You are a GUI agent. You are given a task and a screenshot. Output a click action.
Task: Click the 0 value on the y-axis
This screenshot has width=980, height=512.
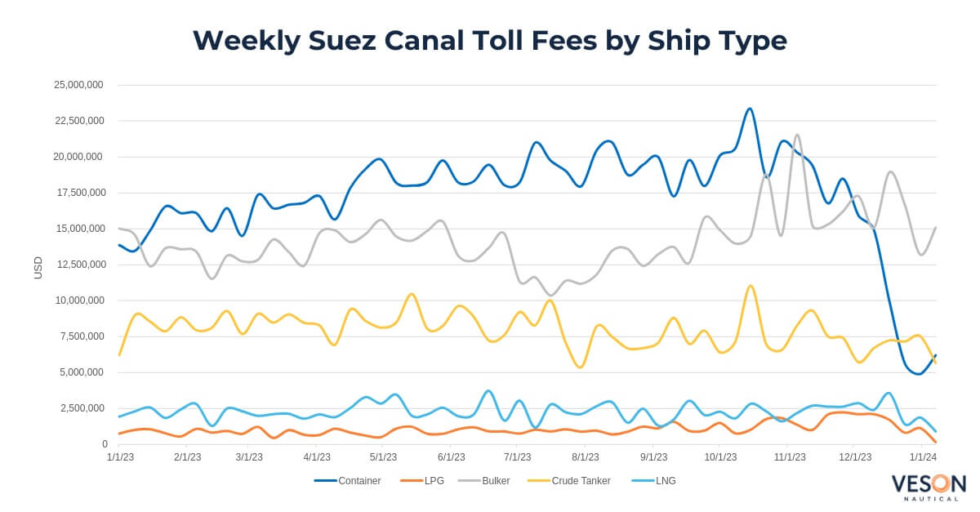point(105,444)
